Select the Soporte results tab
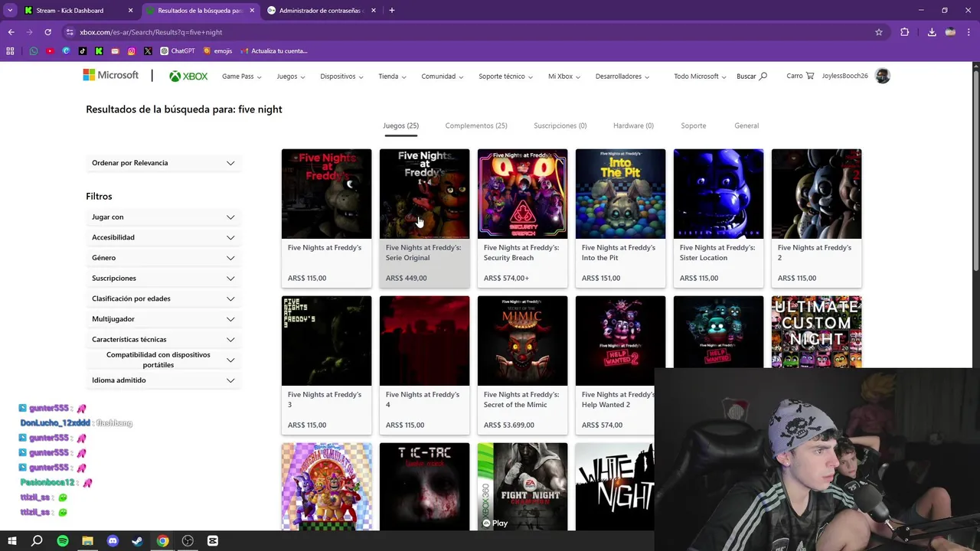 click(x=694, y=126)
